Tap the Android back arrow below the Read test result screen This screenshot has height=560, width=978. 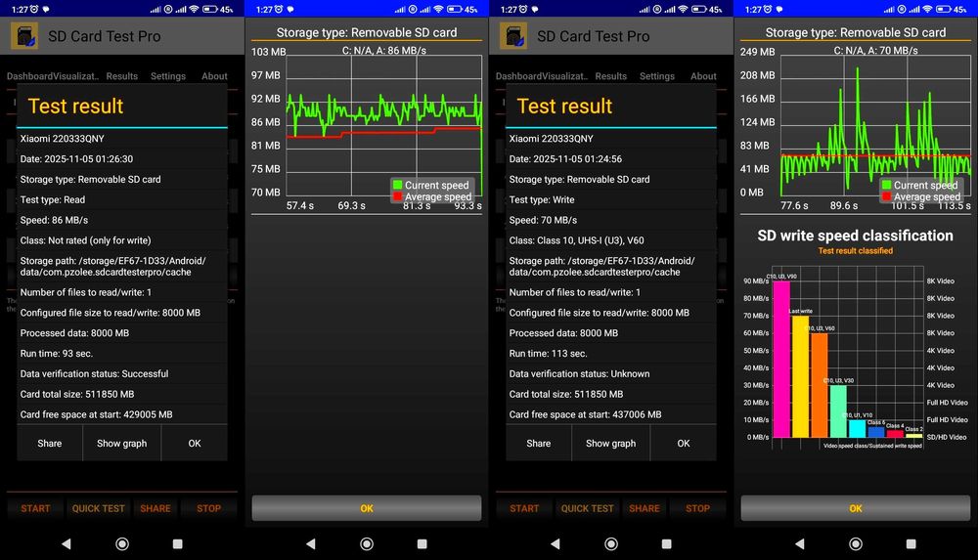(66, 543)
